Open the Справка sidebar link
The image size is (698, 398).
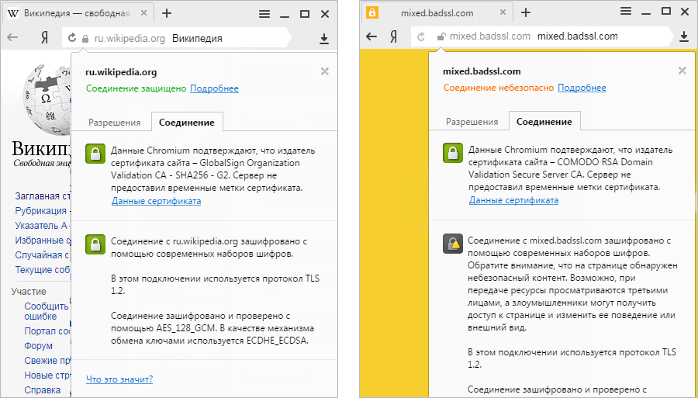tap(42, 390)
